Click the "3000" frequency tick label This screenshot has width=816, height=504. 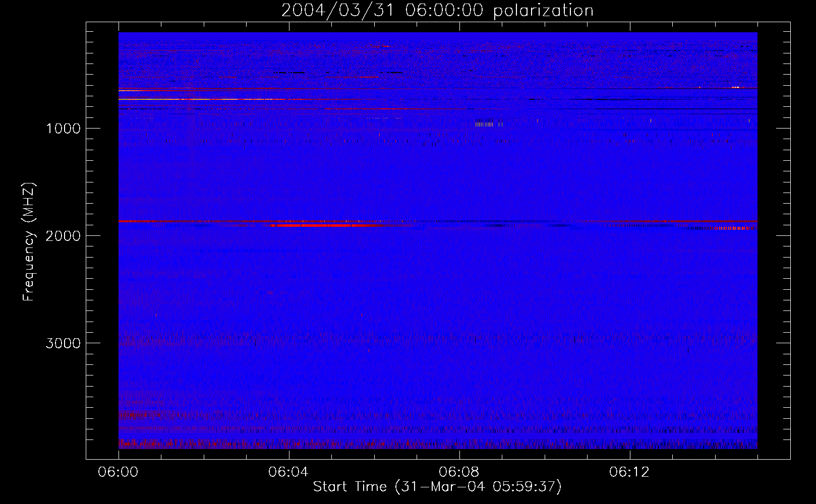tap(63, 343)
